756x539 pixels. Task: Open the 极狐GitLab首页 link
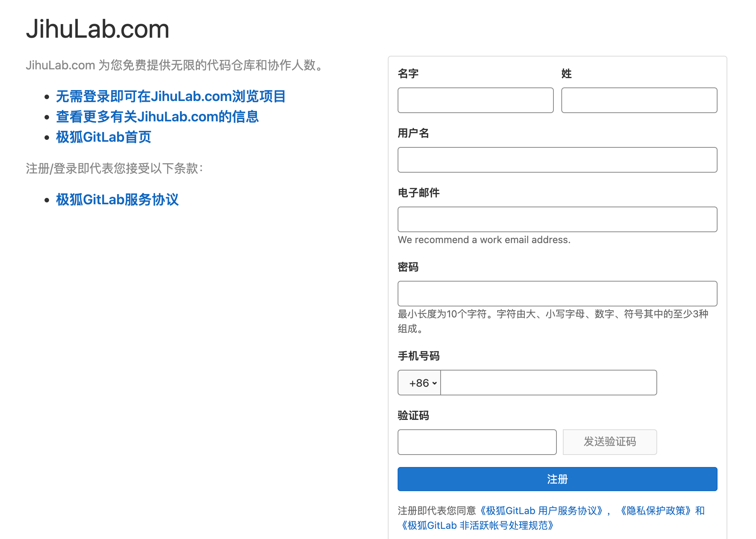[103, 137]
